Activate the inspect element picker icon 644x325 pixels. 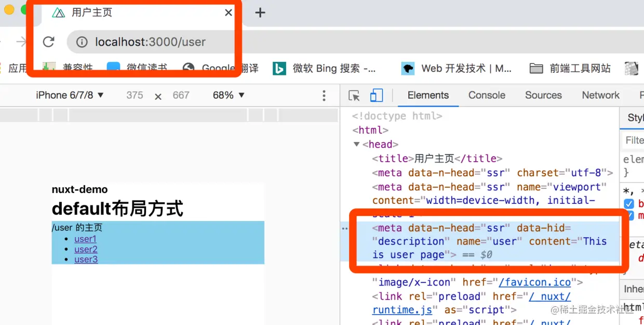point(354,95)
